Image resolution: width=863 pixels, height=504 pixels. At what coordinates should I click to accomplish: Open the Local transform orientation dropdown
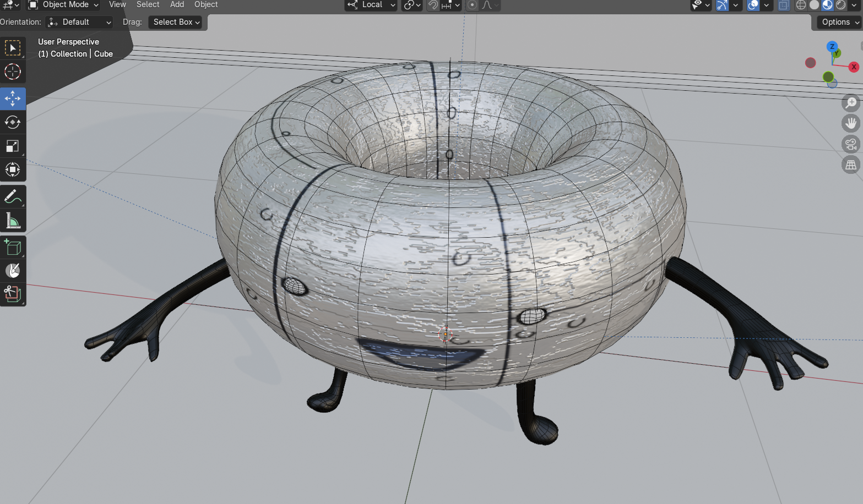coord(371,5)
